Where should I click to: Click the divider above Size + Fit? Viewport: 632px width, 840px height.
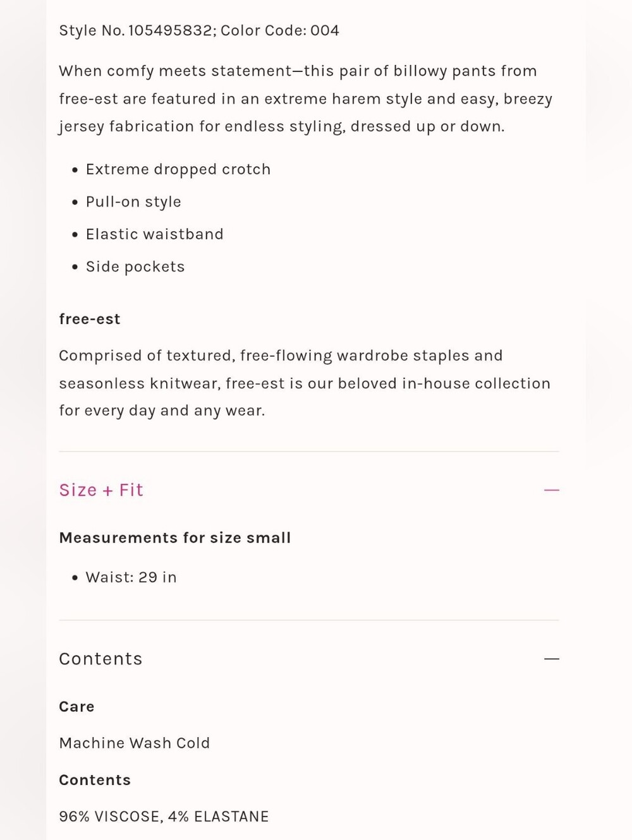pyautogui.click(x=309, y=452)
